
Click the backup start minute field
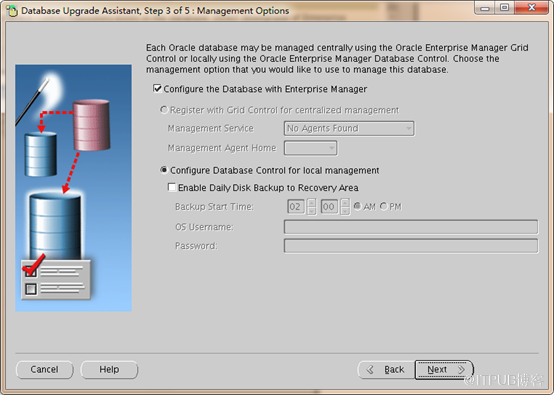click(329, 207)
